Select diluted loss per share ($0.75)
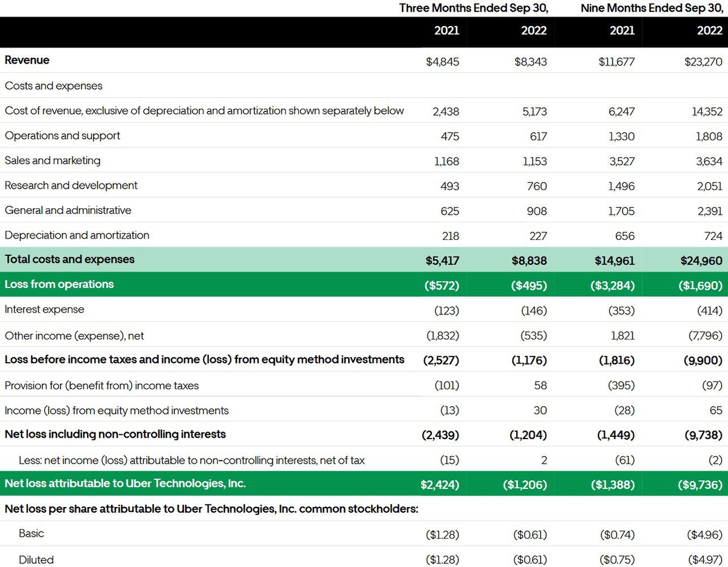Screen dimensions: 728x567 point(617,560)
